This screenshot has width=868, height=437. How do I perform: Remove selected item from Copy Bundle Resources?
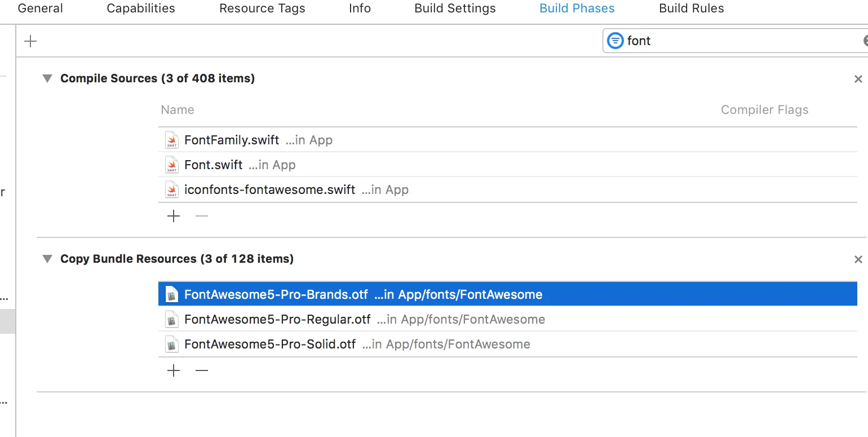click(202, 370)
